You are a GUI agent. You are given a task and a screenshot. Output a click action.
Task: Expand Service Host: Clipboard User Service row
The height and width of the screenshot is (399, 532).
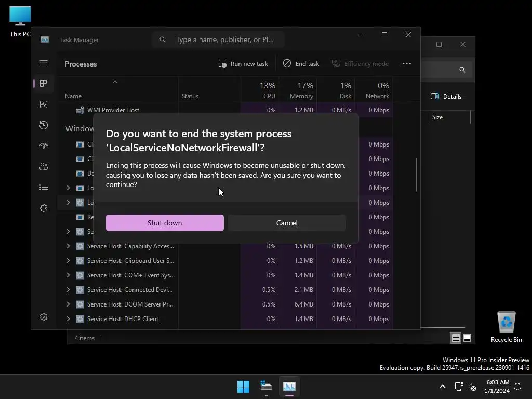pos(68,261)
